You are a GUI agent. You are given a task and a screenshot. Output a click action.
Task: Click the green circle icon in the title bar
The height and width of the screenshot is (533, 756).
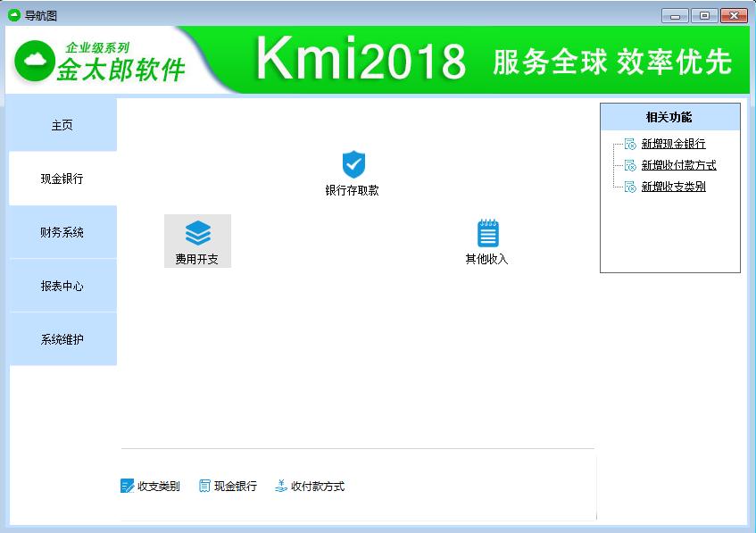pos(12,15)
